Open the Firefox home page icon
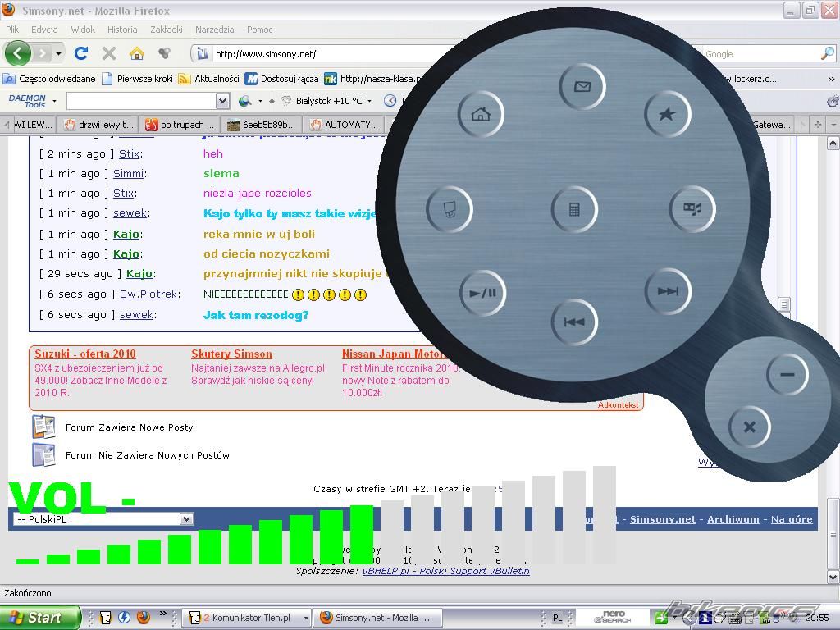Viewport: 840px width, 630px height. [137, 53]
